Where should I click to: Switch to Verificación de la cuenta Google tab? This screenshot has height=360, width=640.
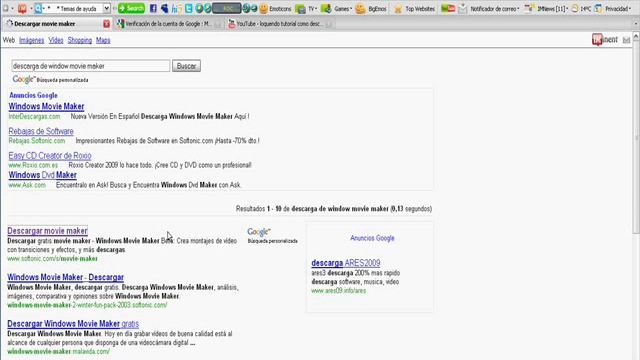tap(168, 24)
